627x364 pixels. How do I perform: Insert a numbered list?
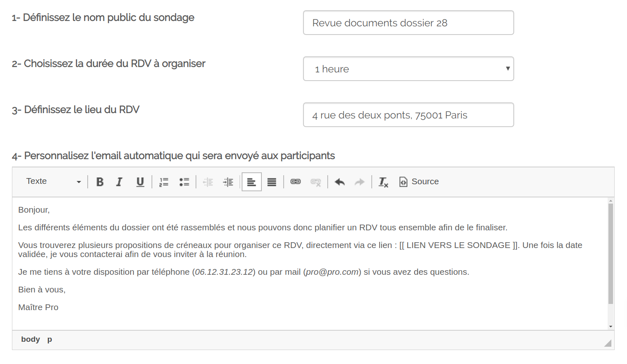tap(164, 182)
